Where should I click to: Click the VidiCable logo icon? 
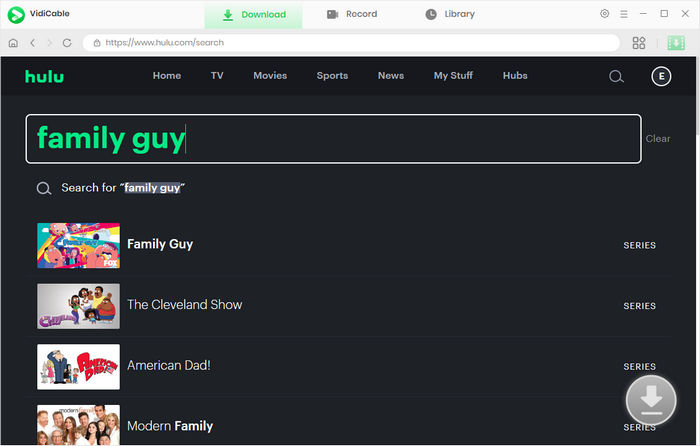(x=16, y=14)
